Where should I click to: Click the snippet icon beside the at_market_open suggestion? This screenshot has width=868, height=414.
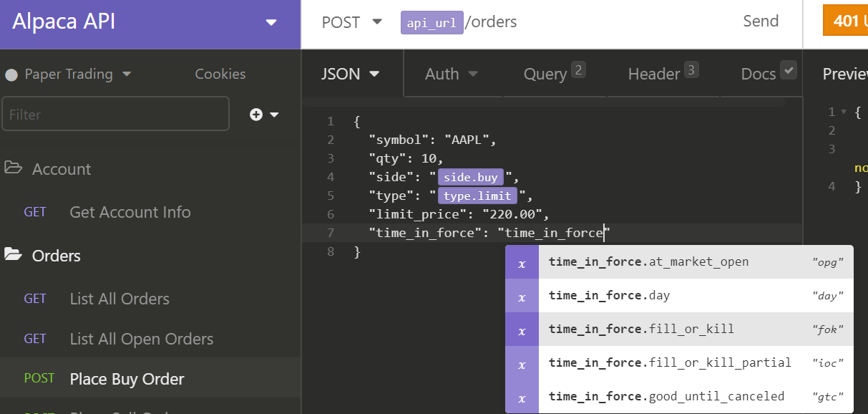click(x=522, y=261)
